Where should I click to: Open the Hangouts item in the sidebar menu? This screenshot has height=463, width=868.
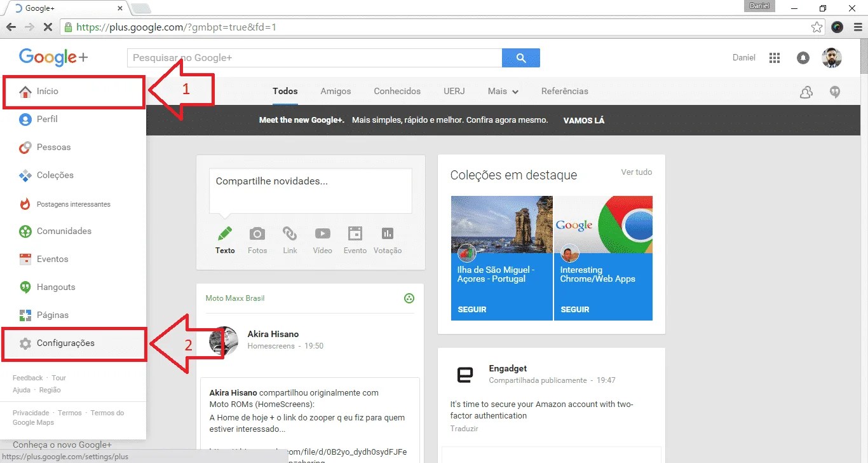74,287
